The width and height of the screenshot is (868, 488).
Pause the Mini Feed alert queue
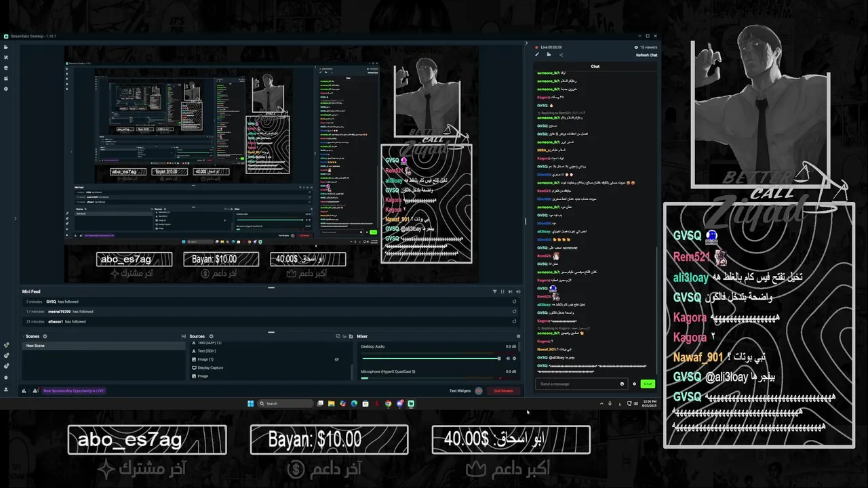point(502,291)
